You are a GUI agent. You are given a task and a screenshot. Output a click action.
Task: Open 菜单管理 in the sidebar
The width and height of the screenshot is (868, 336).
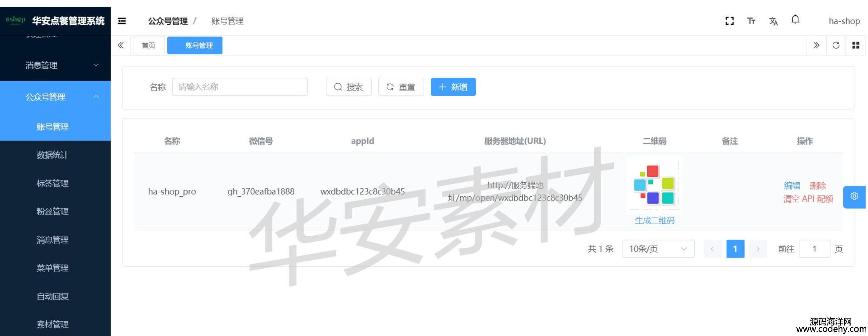pos(55,268)
